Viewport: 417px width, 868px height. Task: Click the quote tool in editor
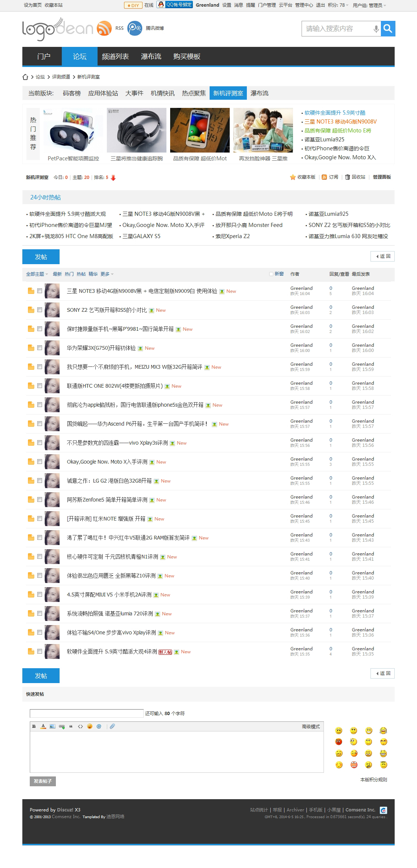(x=71, y=726)
